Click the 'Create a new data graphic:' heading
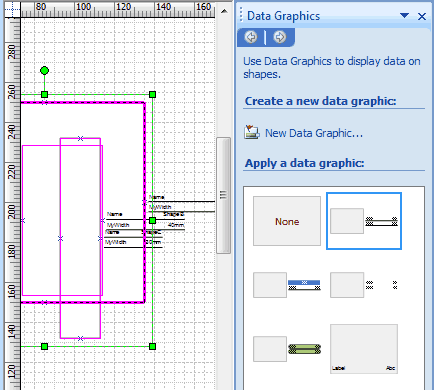The height and width of the screenshot is (390, 434). pos(320,101)
